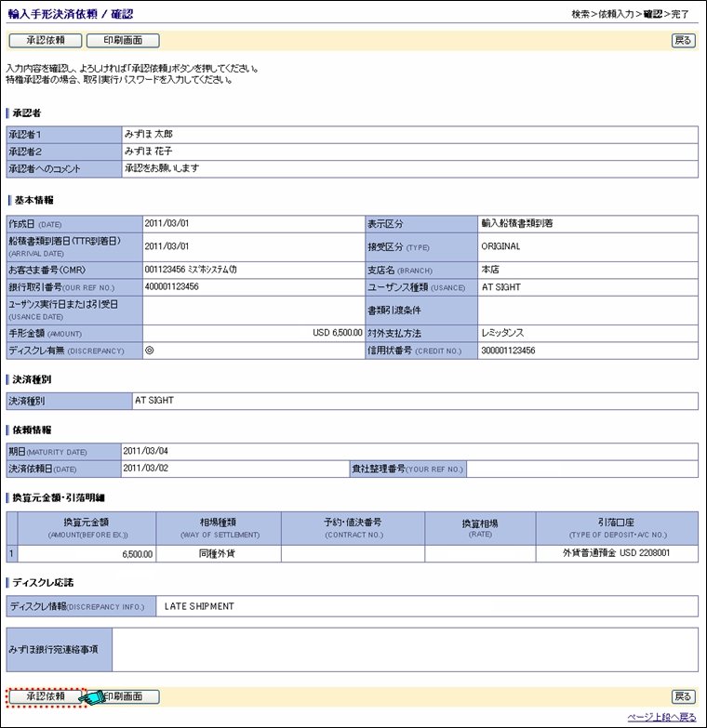This screenshot has height=728, width=707.
Task: Click payment method レミッタンス
Action: (502, 333)
